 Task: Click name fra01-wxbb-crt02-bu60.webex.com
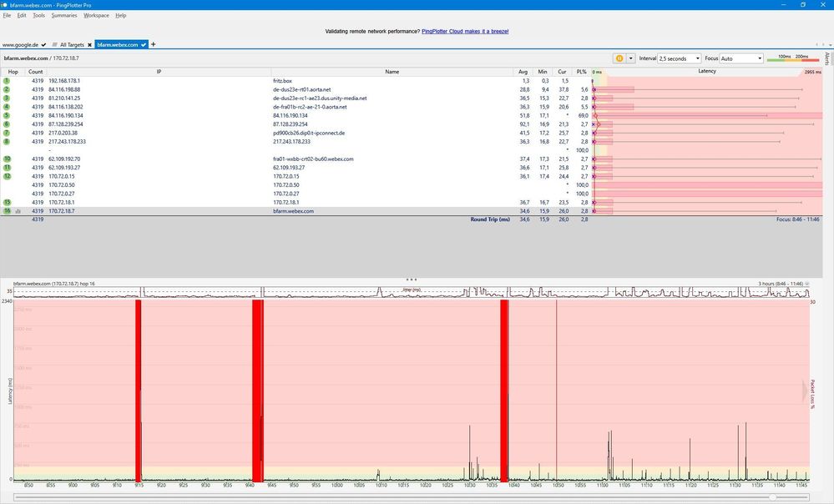(313, 159)
